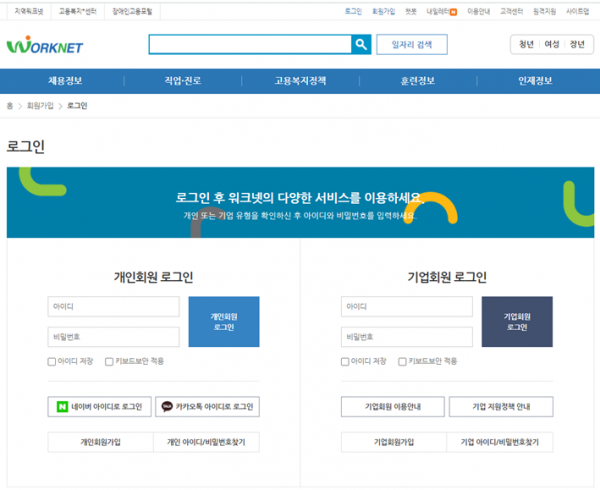Click the magnifier search icon

(x=361, y=44)
